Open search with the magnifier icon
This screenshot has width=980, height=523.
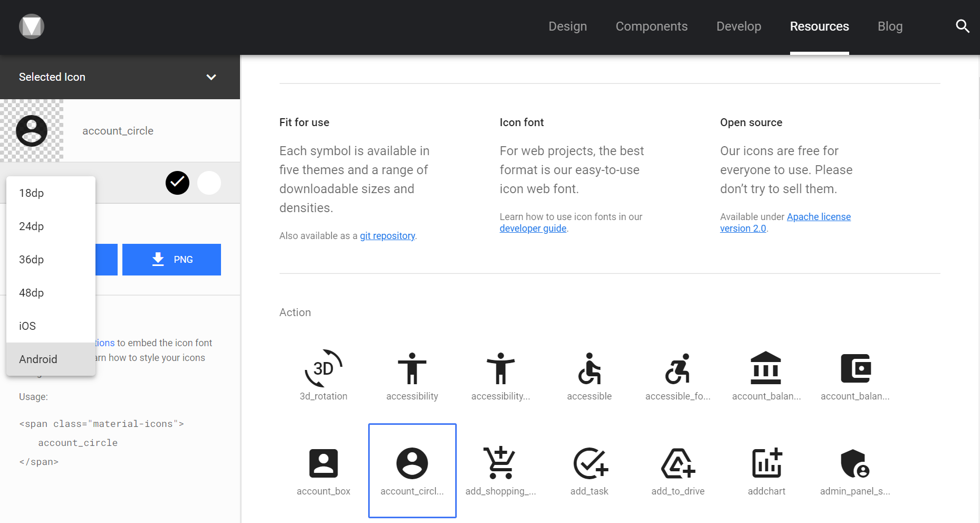click(x=962, y=26)
